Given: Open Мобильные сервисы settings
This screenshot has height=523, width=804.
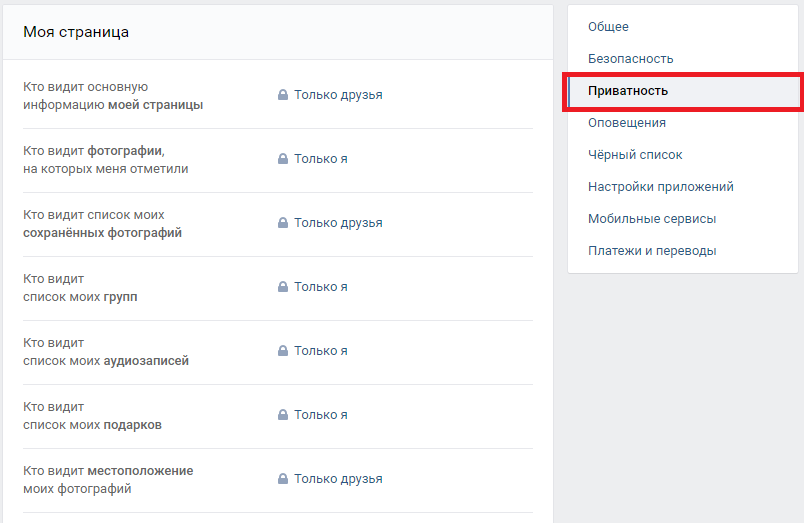Looking at the screenshot, I should coord(652,219).
